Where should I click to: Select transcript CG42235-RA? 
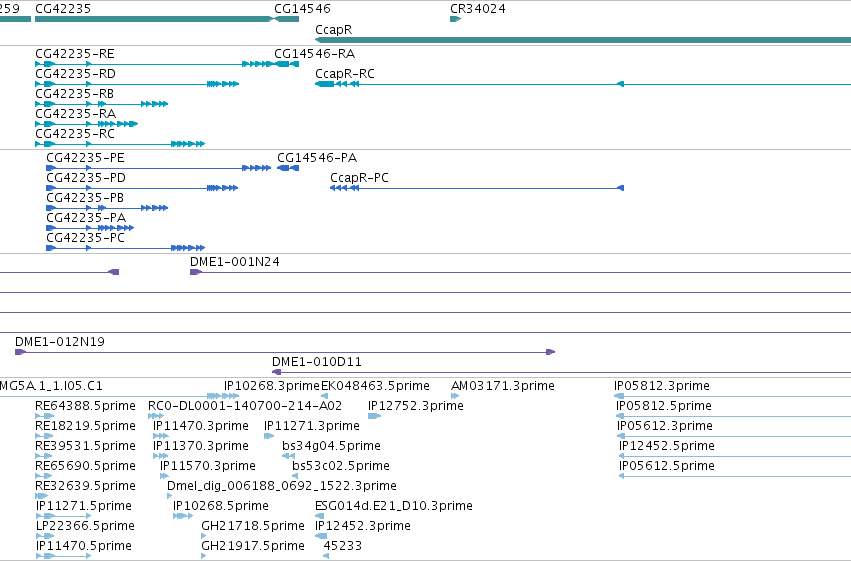[86, 124]
